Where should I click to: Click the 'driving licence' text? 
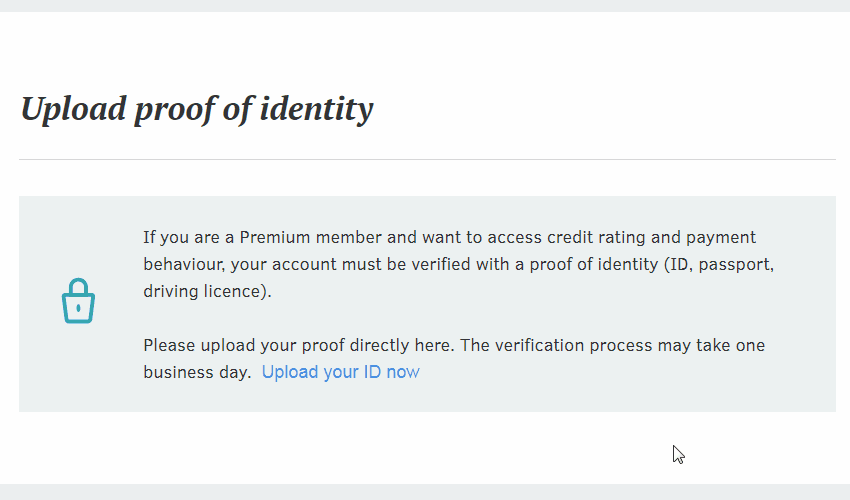pyautogui.click(x=205, y=291)
